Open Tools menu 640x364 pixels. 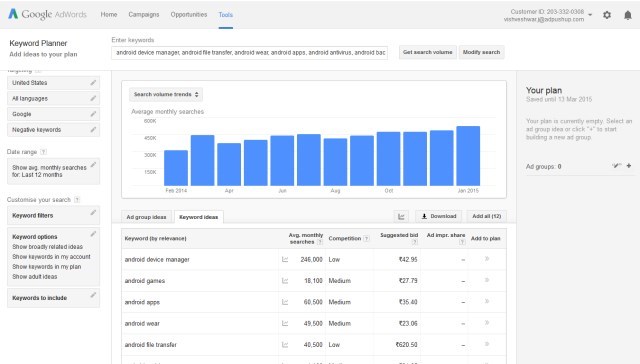pos(226,15)
